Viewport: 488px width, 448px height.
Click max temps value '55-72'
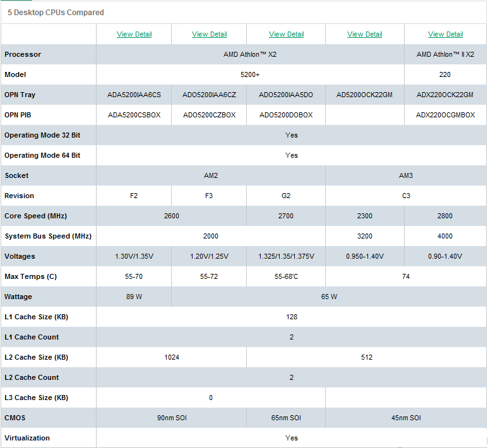[x=209, y=276]
